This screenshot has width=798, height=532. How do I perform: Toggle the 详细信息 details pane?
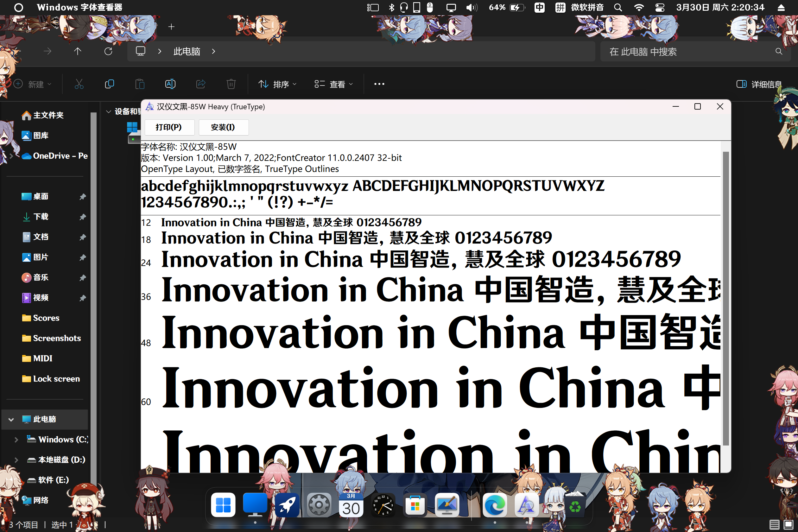click(759, 84)
